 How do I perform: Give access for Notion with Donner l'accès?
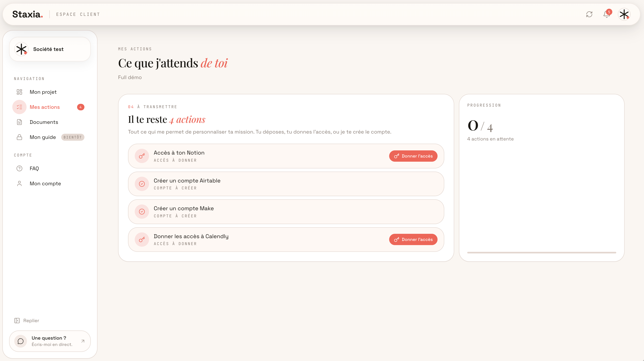click(413, 156)
